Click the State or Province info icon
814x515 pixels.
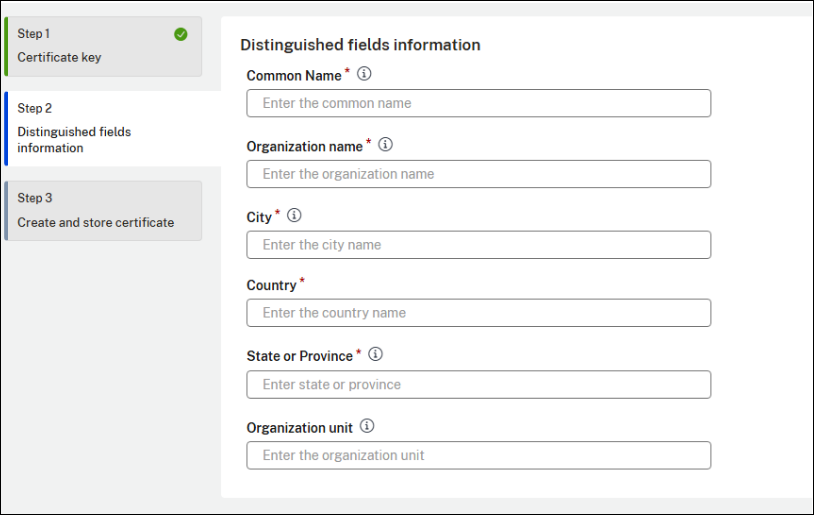click(376, 355)
